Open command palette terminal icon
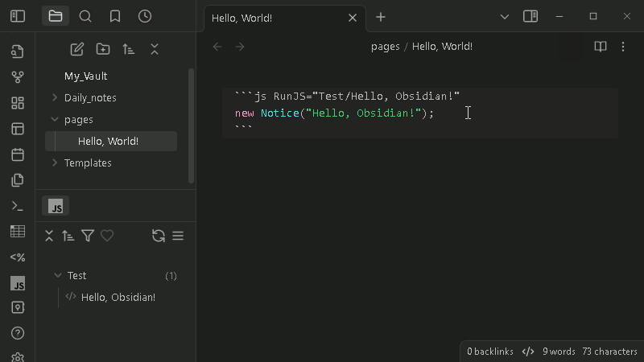 coord(17,206)
